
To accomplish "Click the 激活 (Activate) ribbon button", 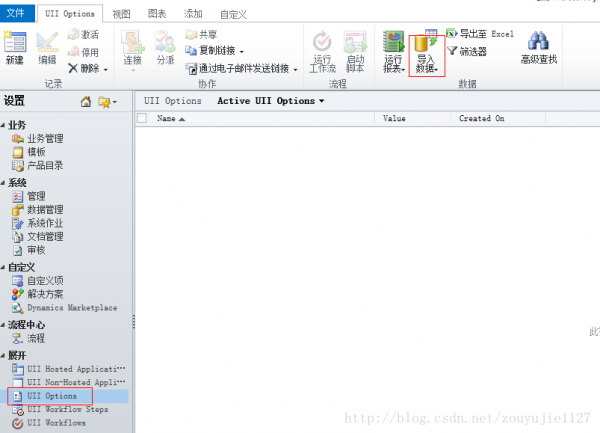I will click(x=83, y=34).
